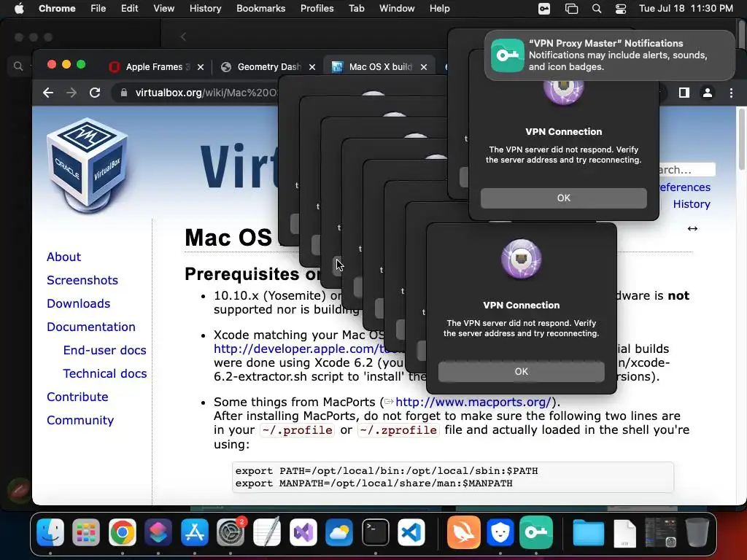Open the Bookmarks menu
This screenshot has height=560, width=747.
tap(261, 8)
